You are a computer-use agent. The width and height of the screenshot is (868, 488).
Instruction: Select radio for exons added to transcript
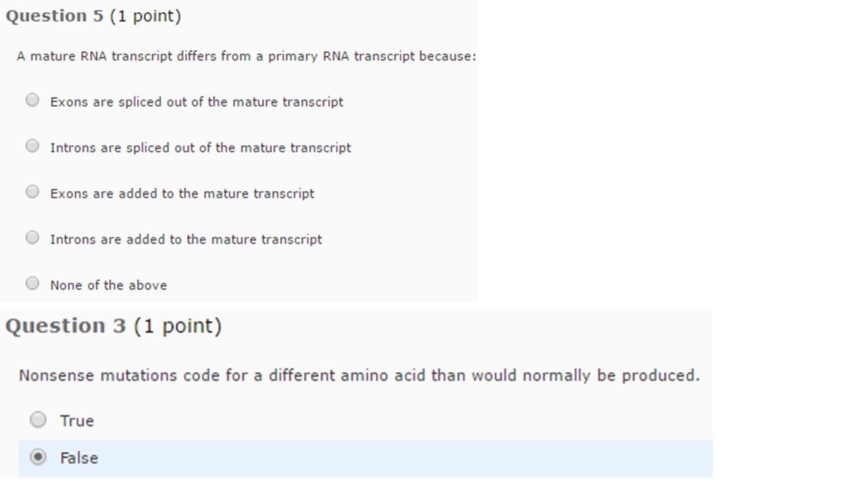[x=33, y=192]
